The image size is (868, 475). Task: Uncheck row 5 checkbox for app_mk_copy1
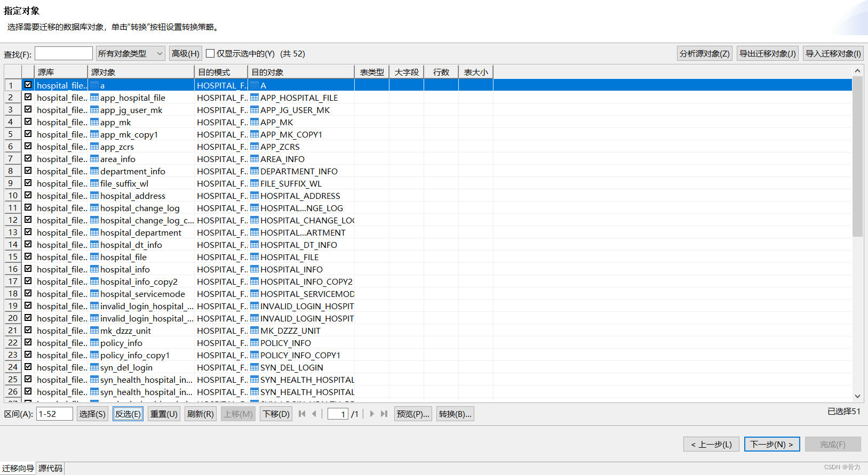(x=28, y=134)
